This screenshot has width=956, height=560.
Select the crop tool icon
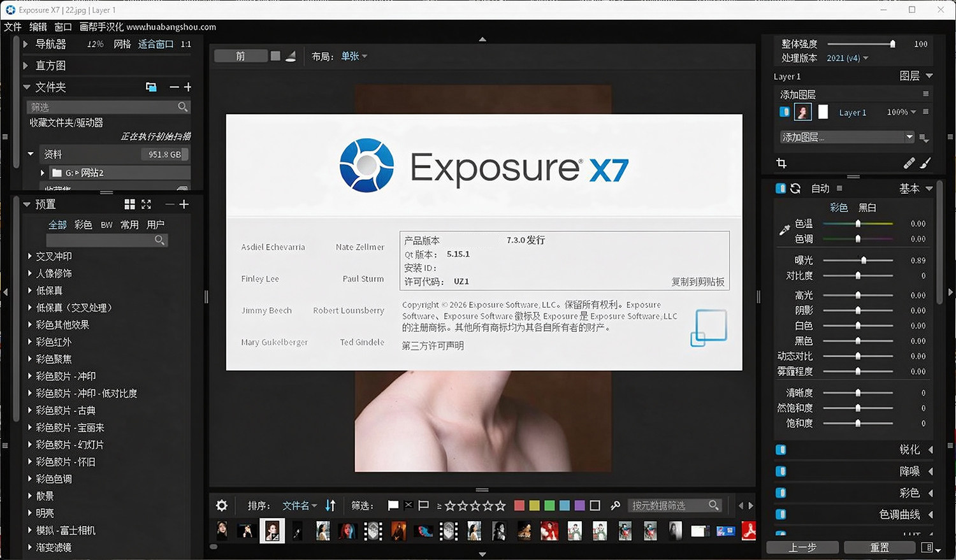tap(781, 163)
